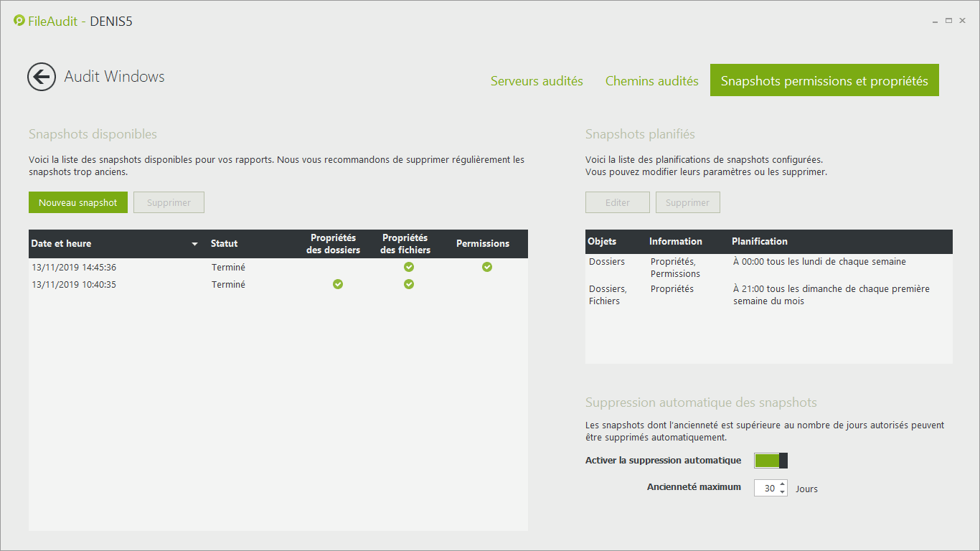Click the back arrow beside Audit Windows

tap(42, 77)
